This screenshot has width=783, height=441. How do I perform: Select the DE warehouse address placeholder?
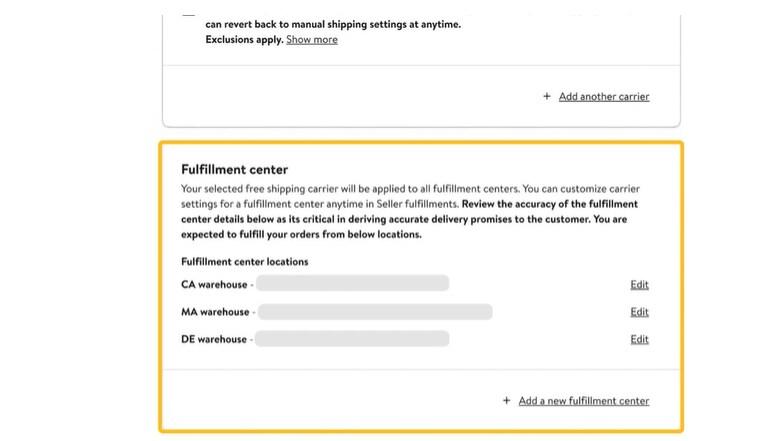352,339
